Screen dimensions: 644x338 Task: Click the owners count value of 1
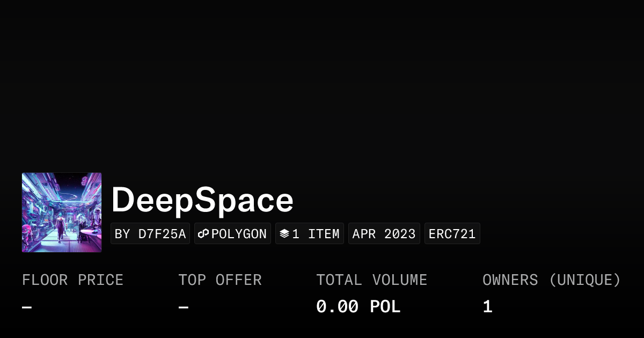tap(487, 306)
